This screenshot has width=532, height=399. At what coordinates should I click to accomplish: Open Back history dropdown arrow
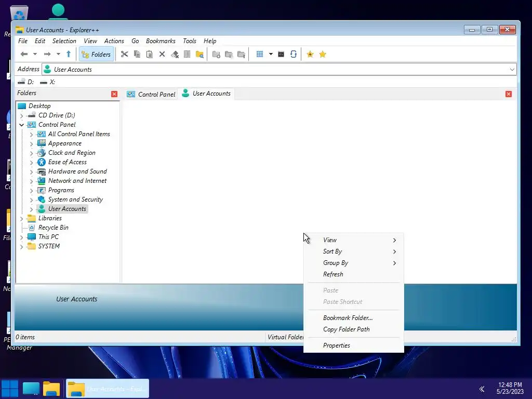35,54
